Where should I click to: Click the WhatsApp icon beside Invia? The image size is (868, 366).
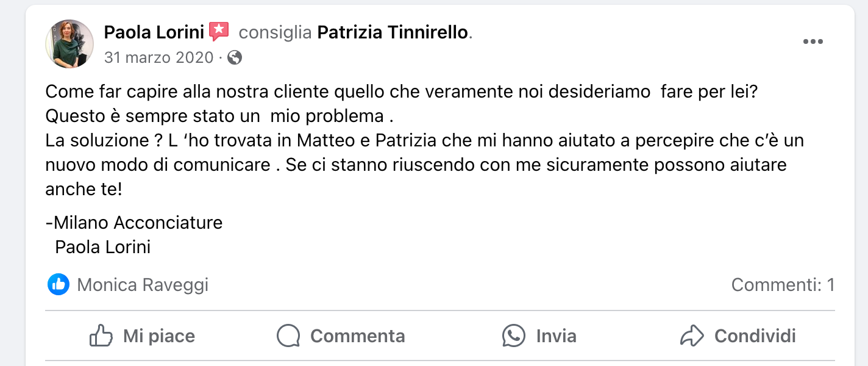(514, 336)
